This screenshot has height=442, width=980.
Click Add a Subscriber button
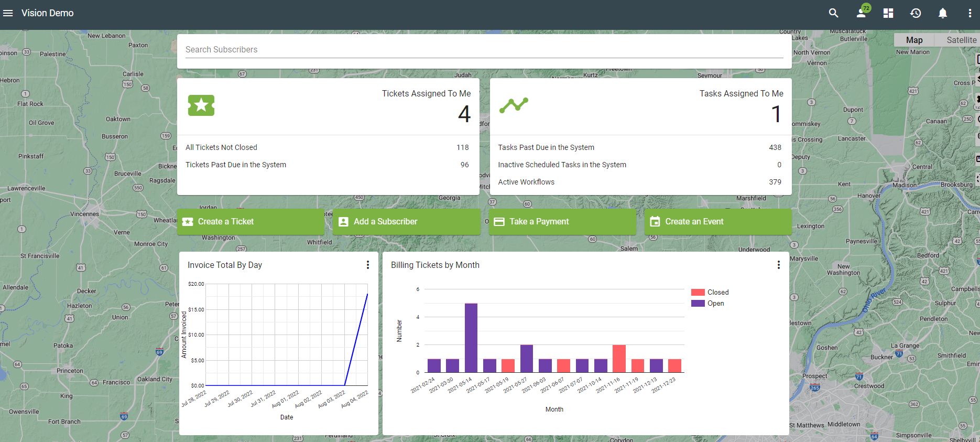pos(407,222)
